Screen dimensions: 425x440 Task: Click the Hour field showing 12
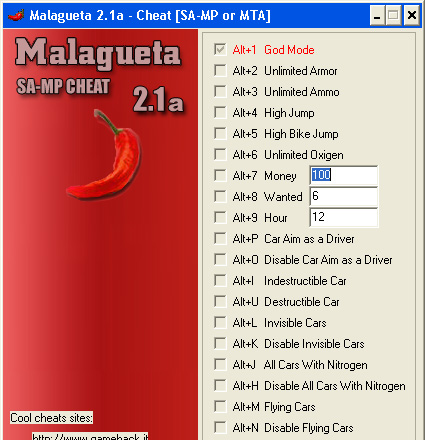pos(344,217)
